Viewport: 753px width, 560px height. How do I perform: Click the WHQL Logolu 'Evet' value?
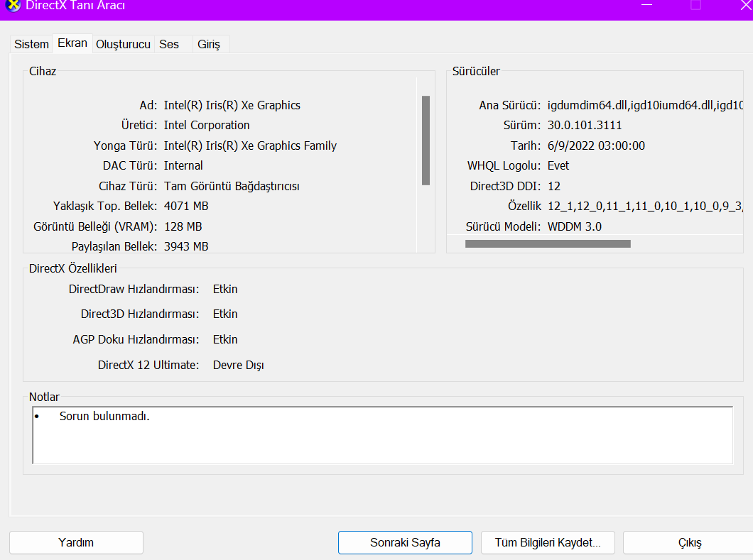coord(558,165)
